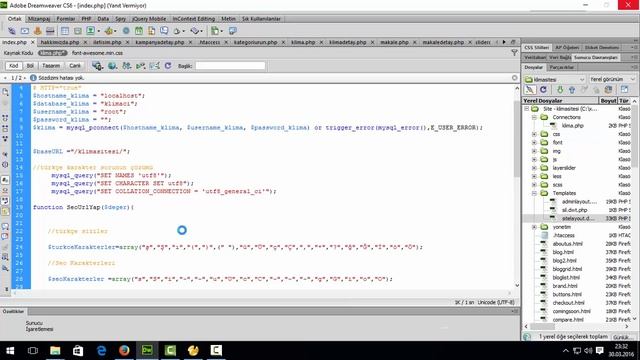
Task: Close the iletisim.php tab
Action: tap(127, 42)
